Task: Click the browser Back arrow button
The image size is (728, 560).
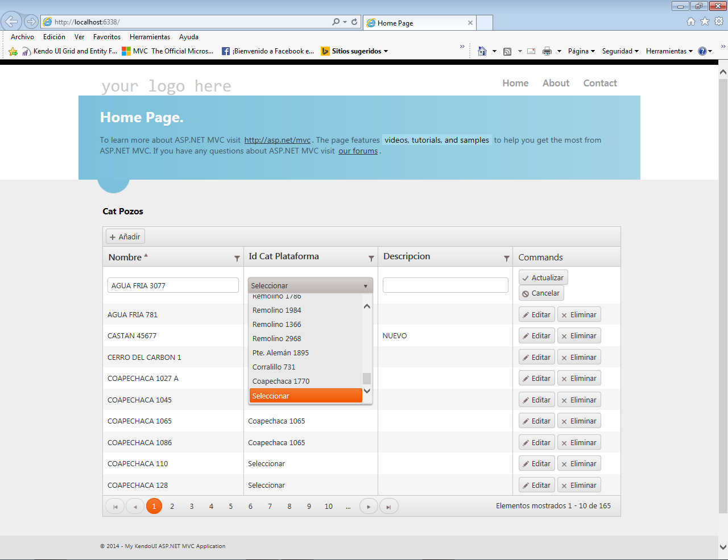Action: pos(11,22)
